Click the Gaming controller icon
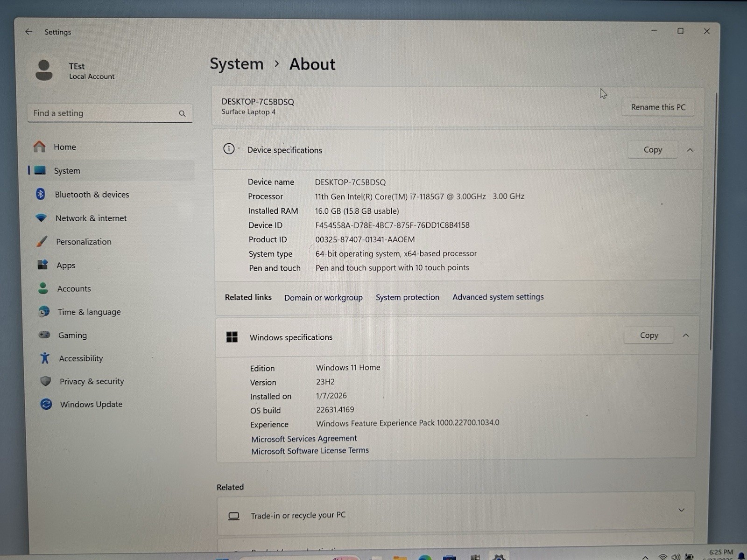Image resolution: width=747 pixels, height=560 pixels. (x=44, y=335)
